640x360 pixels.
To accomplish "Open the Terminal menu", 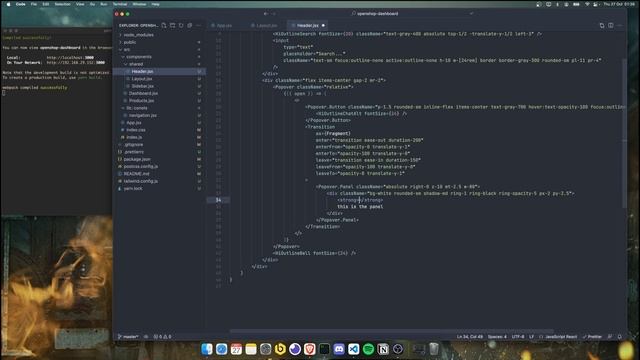I will tap(120, 4).
